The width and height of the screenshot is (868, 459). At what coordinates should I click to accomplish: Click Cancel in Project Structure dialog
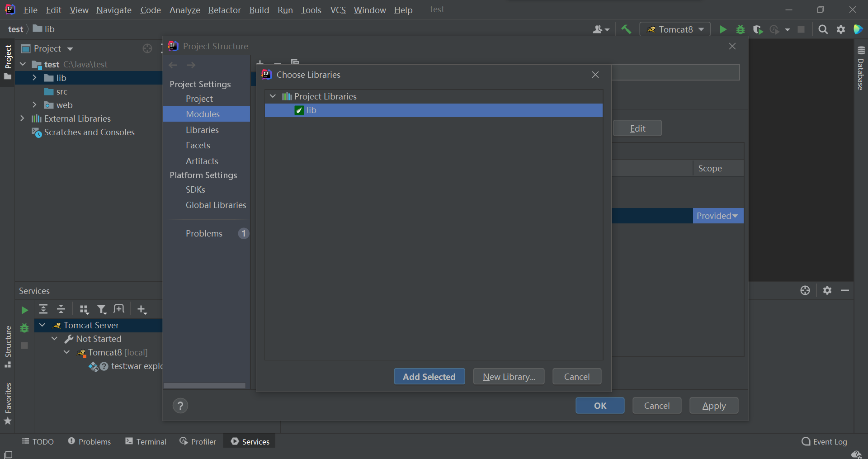pos(657,406)
